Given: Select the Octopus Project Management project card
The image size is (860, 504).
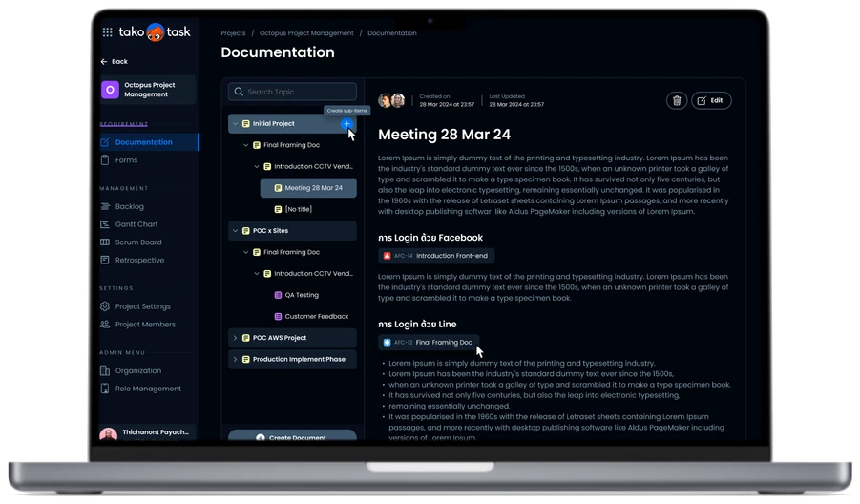Looking at the screenshot, I should point(148,90).
